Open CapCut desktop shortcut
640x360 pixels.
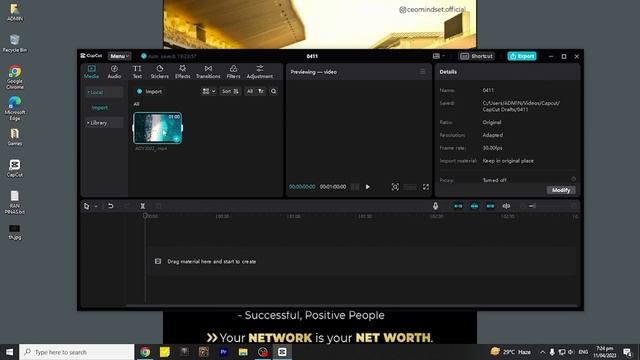click(x=15, y=168)
